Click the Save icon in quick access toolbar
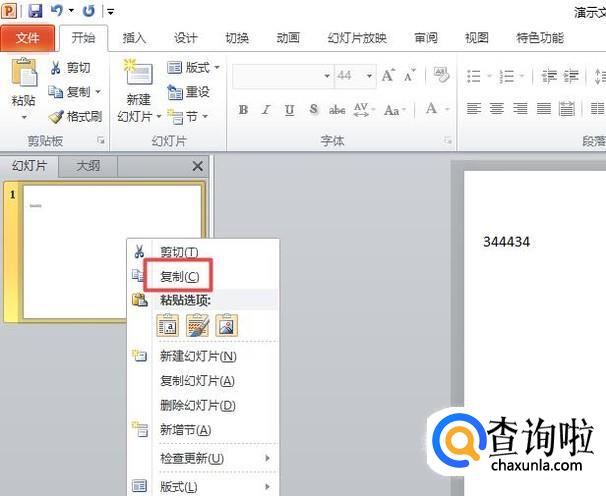This screenshot has width=606, height=496. coord(36,10)
